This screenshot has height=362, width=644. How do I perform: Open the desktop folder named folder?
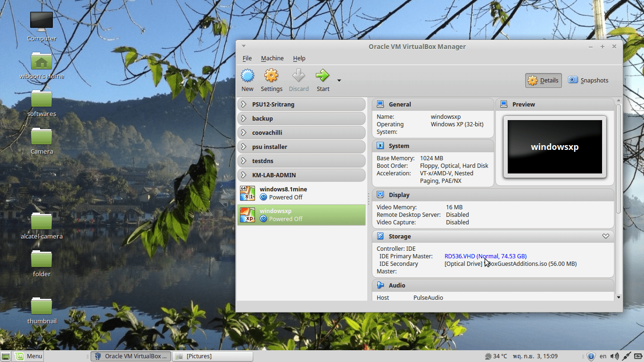coord(41,259)
